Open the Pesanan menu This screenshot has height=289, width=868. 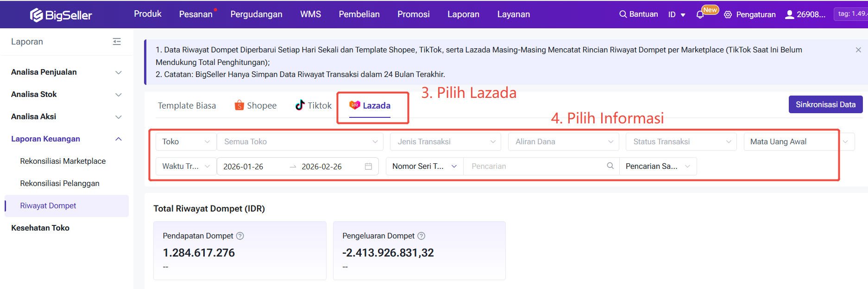point(195,14)
